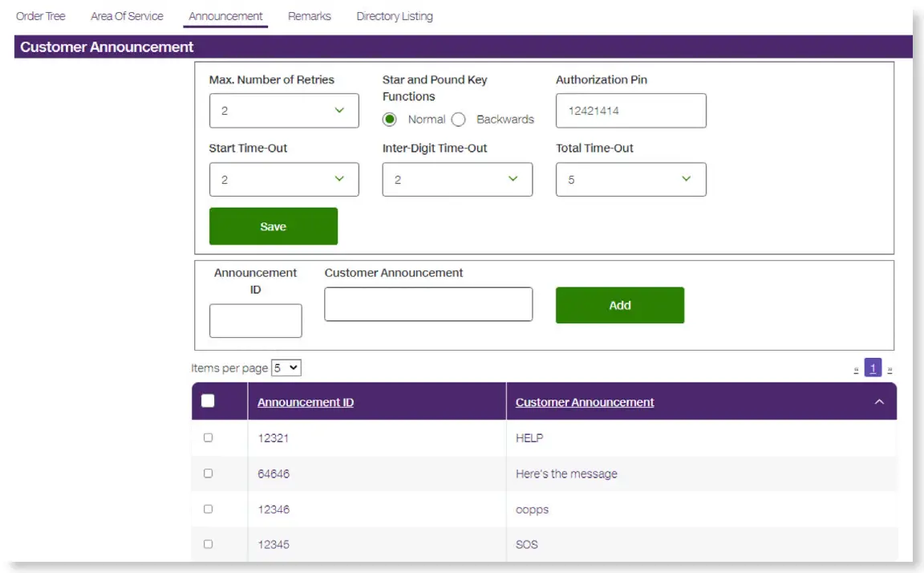Open the Directory Listing tab
Image resolution: width=924 pixels, height=573 pixels.
click(x=395, y=16)
